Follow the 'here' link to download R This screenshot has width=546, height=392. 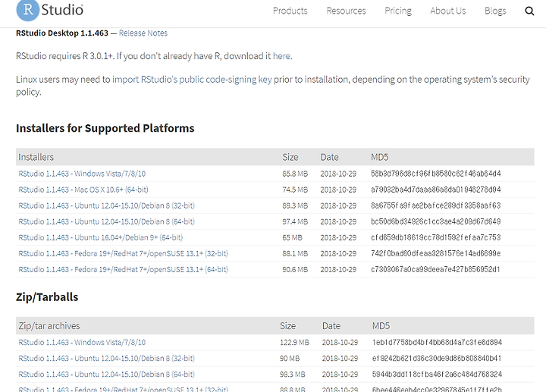click(281, 56)
